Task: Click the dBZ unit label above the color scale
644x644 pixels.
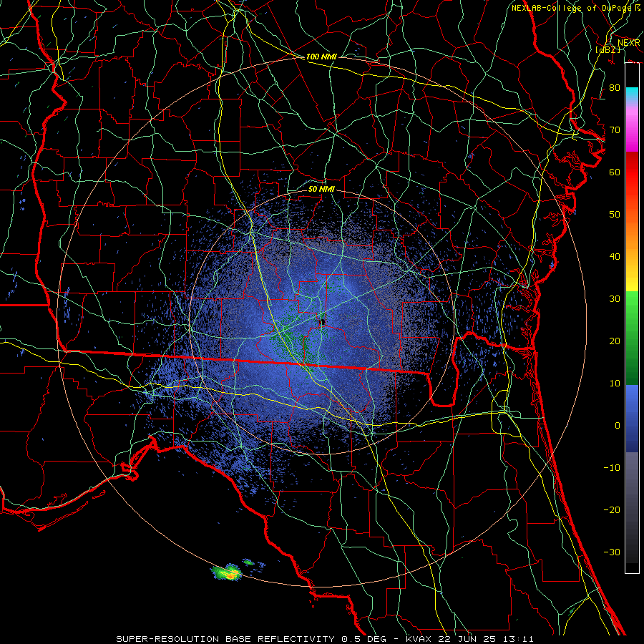Action: pos(608,50)
